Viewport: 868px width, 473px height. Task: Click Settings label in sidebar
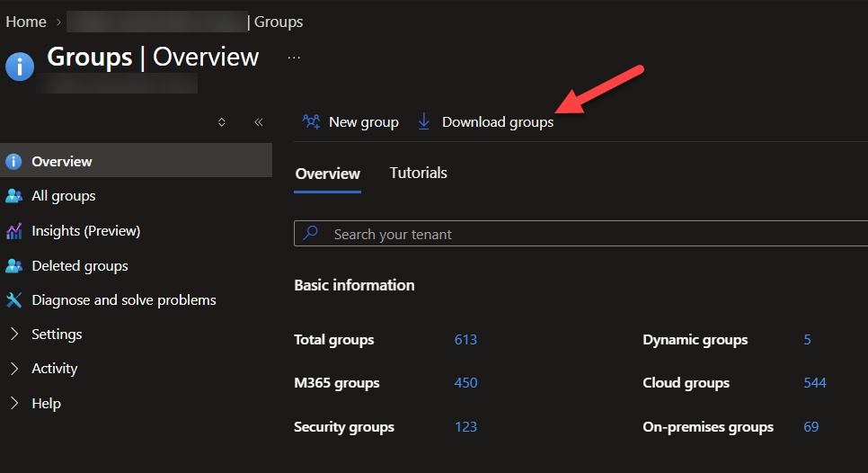[x=57, y=334]
